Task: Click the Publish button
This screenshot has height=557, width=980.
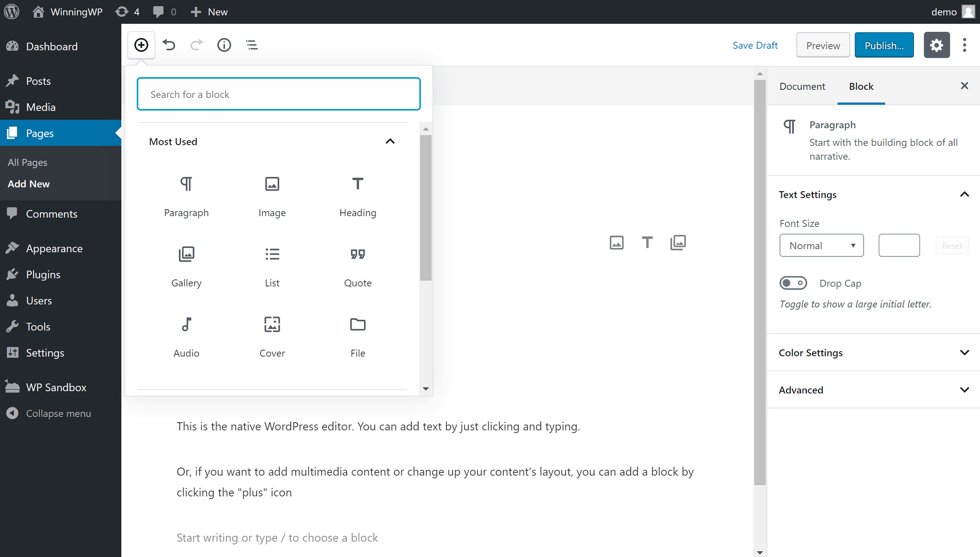Action: (884, 45)
